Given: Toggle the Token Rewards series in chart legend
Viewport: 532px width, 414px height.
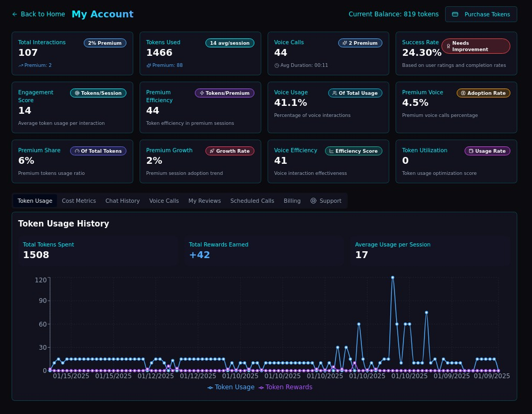Looking at the screenshot, I should [285, 387].
